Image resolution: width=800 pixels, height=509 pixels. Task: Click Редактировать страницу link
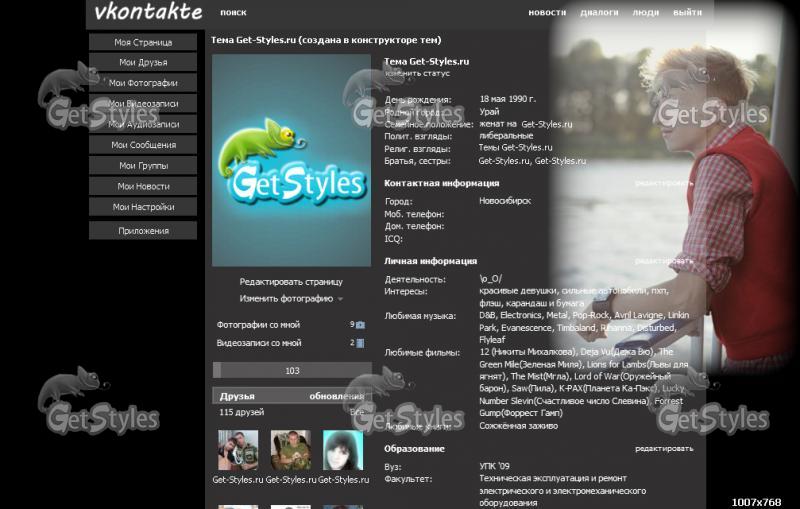point(291,282)
